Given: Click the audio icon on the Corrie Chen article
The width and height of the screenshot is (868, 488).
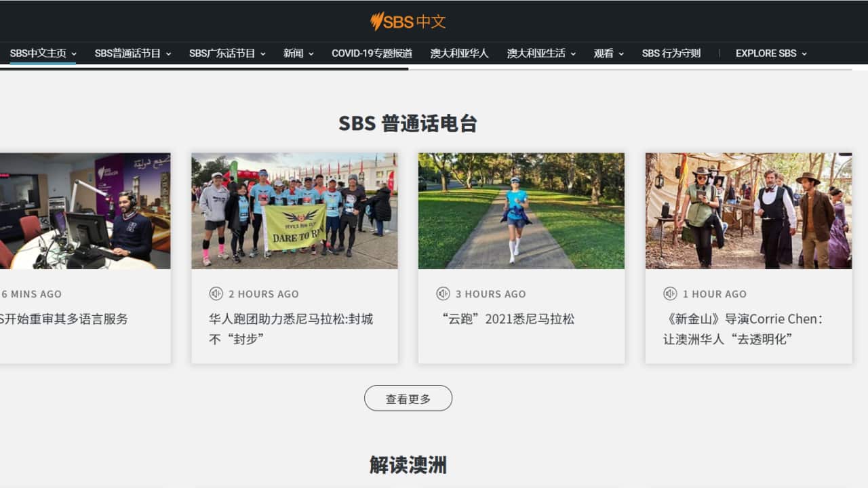Looking at the screenshot, I should 670,293.
